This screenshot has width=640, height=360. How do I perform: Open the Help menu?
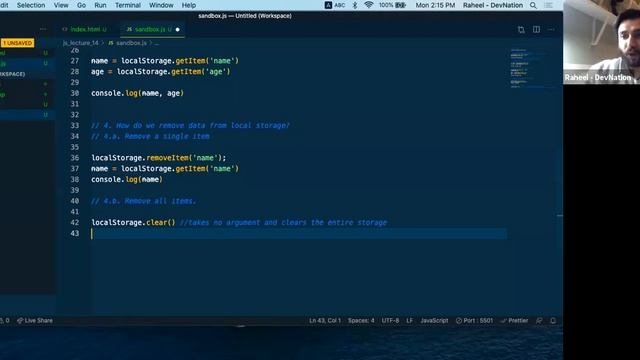pyautogui.click(x=189, y=5)
